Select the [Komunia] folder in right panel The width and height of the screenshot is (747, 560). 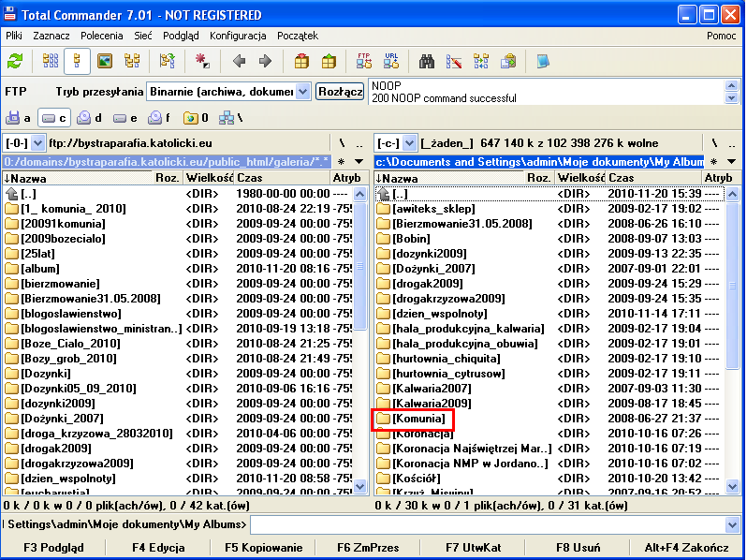click(x=418, y=419)
